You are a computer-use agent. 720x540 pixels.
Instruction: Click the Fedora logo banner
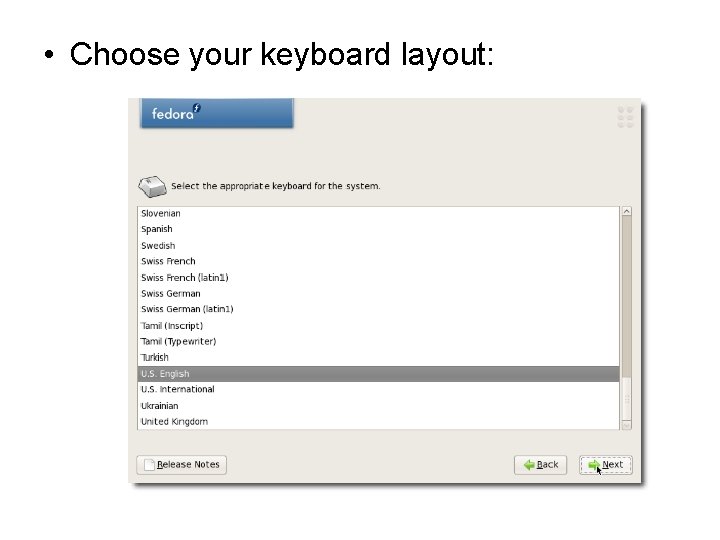coord(216,113)
